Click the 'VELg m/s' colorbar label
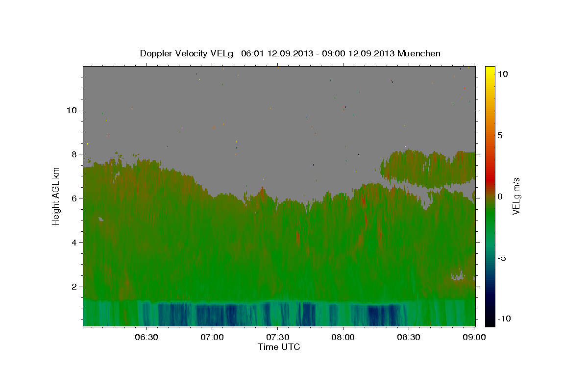The height and width of the screenshot is (392, 588). (516, 196)
